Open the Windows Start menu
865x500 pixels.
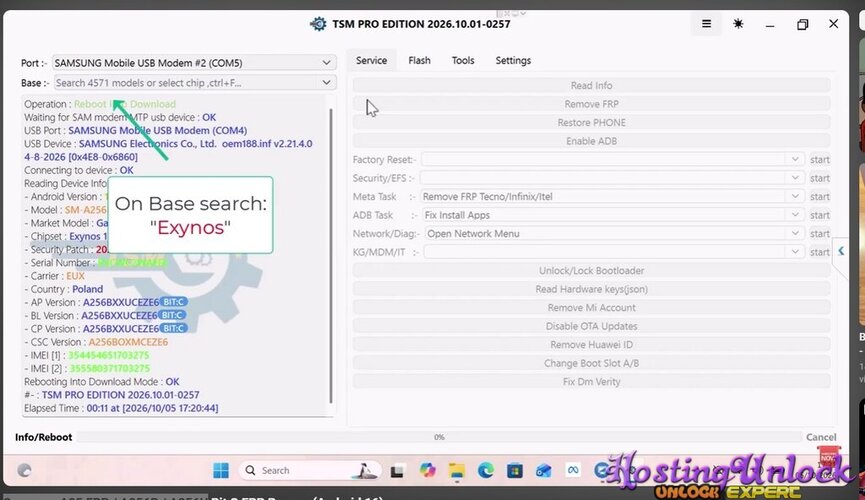point(221,470)
